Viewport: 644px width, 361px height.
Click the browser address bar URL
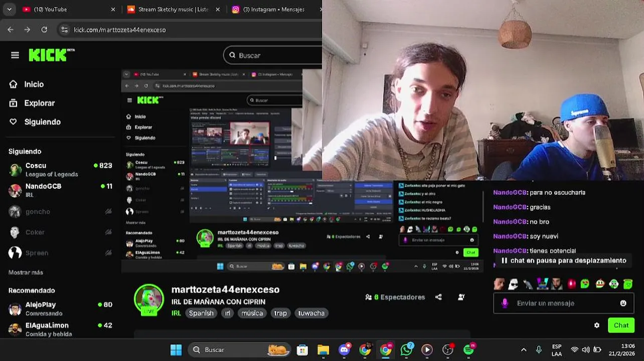(120, 30)
